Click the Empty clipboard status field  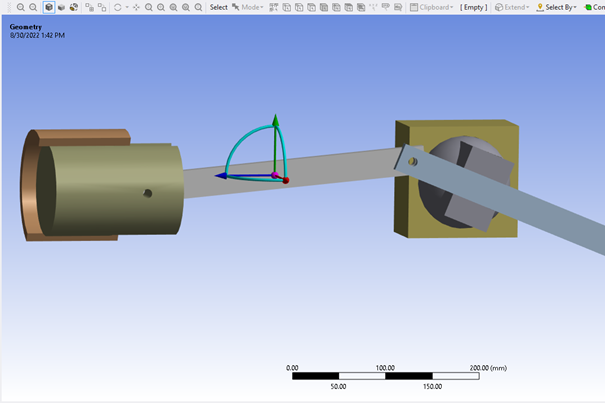tap(473, 7)
